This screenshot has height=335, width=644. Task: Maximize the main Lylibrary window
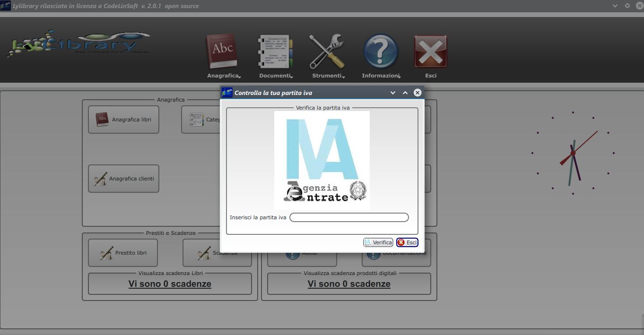(x=627, y=6)
